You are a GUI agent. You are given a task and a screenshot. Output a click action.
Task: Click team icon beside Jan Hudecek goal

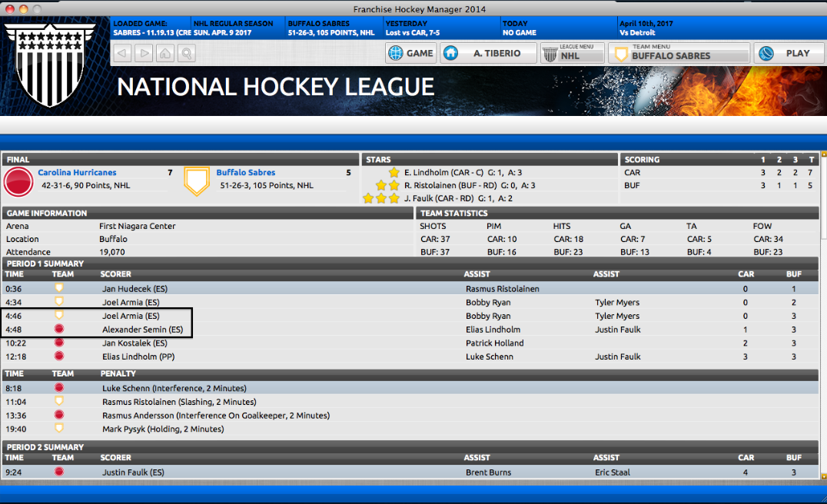click(58, 288)
